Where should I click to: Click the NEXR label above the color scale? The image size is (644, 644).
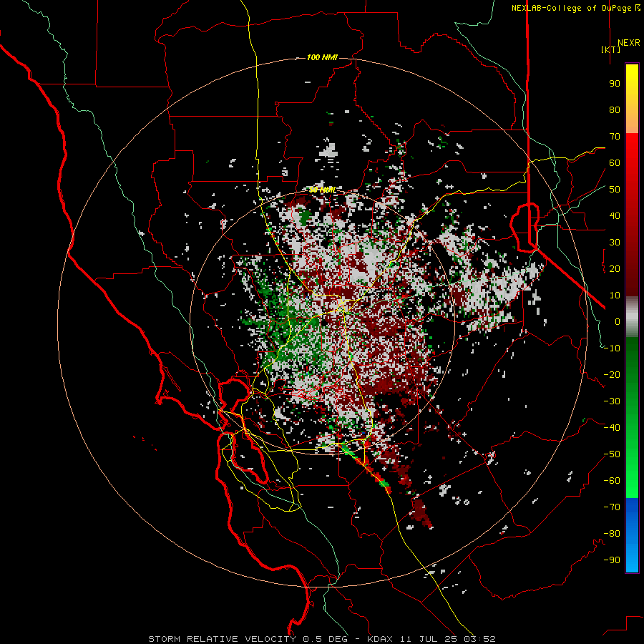tap(628, 43)
